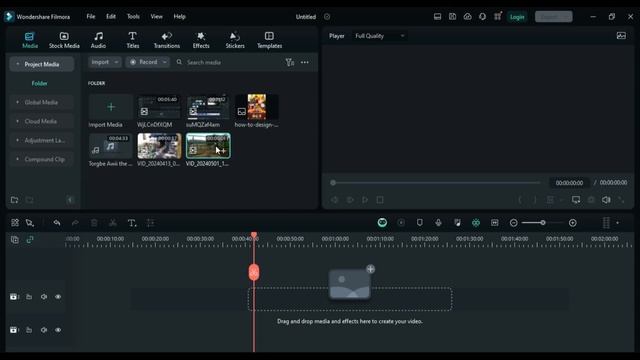Click the timeline marker shield icon
The height and width of the screenshot is (360, 640).
pyautogui.click(x=420, y=223)
